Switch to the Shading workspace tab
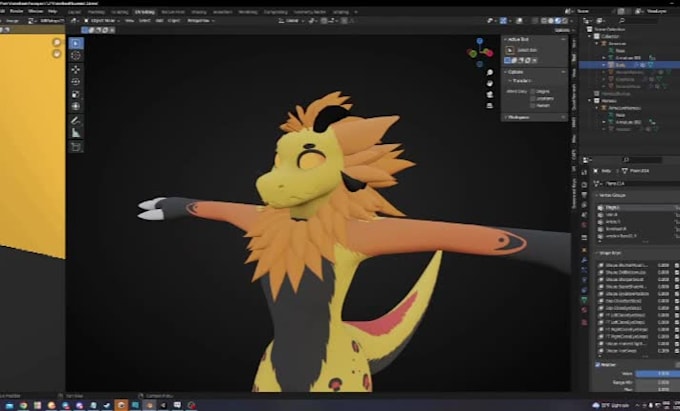The image size is (680, 411). pos(199,12)
